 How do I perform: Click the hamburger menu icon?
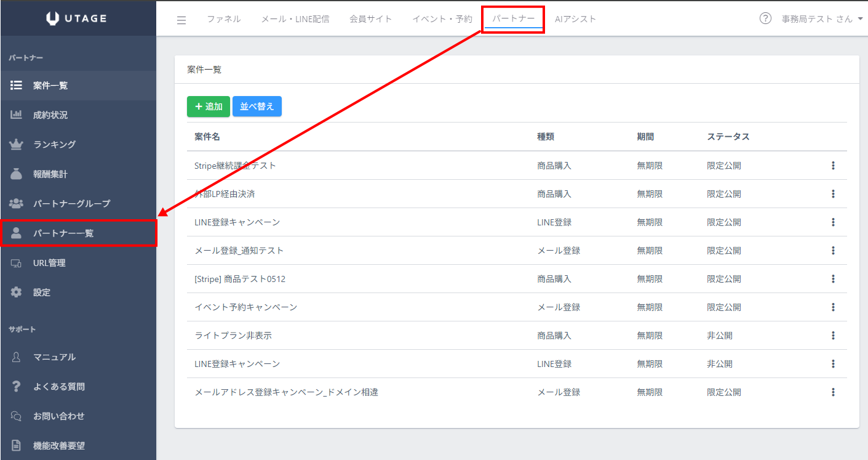pyautogui.click(x=181, y=20)
